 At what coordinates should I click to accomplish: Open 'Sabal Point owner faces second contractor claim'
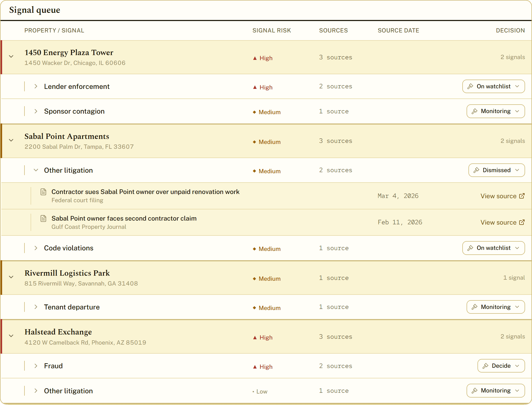click(124, 218)
